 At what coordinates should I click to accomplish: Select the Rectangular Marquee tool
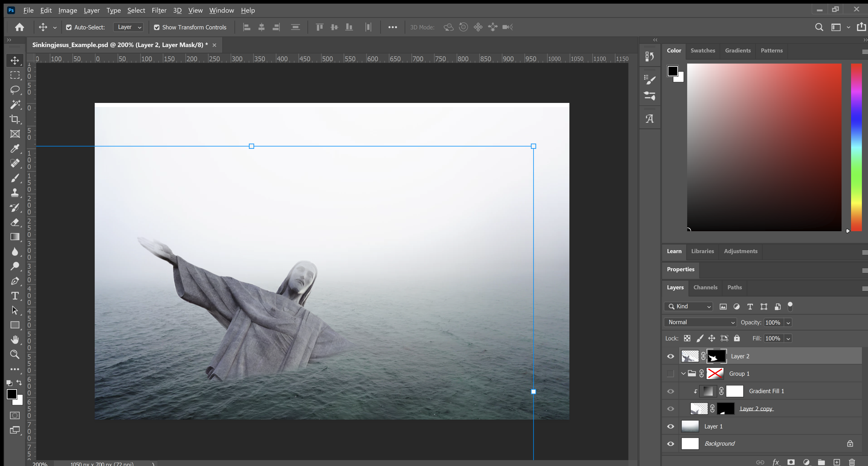point(15,75)
